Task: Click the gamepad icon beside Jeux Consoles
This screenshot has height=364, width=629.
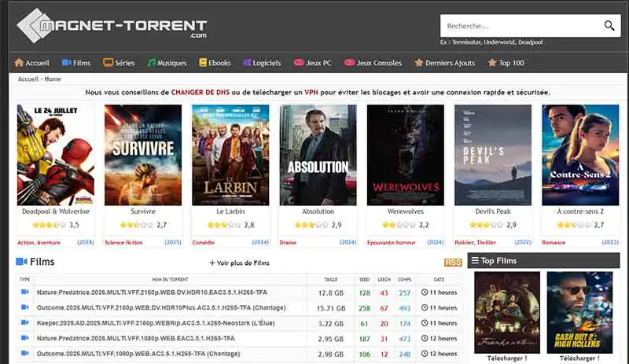Action: [349, 63]
